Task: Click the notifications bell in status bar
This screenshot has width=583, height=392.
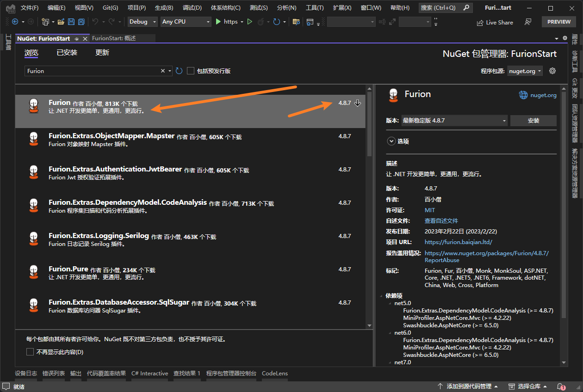Action: 560,386
